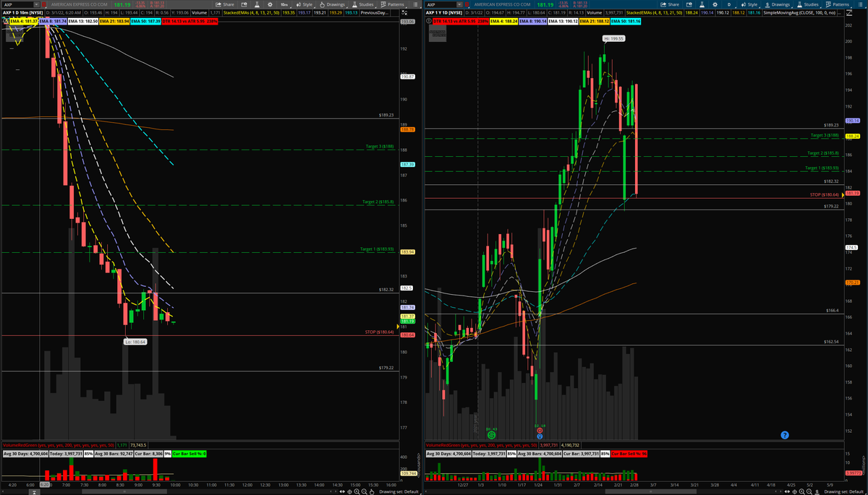The height and width of the screenshot is (495, 868).
Task: Click the Hi: 199.55 bubble on right chart
Action: pyautogui.click(x=614, y=38)
